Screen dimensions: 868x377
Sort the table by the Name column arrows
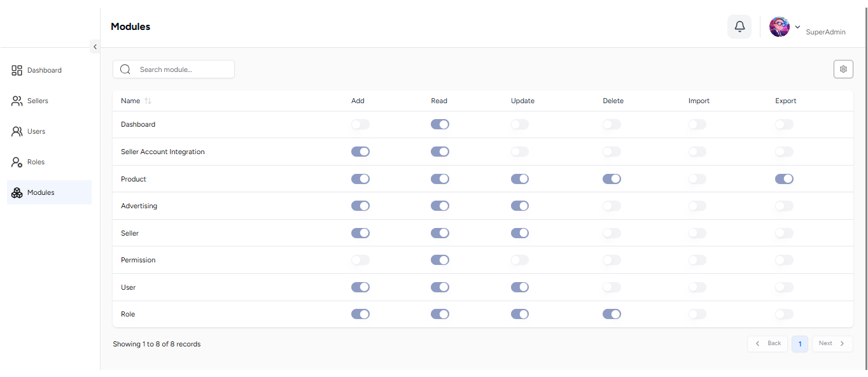[148, 101]
